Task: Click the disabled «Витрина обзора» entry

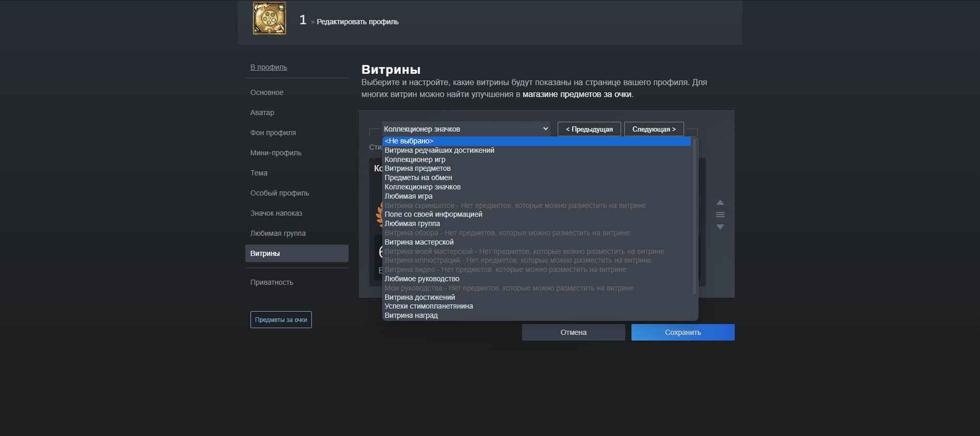Action: point(536,233)
